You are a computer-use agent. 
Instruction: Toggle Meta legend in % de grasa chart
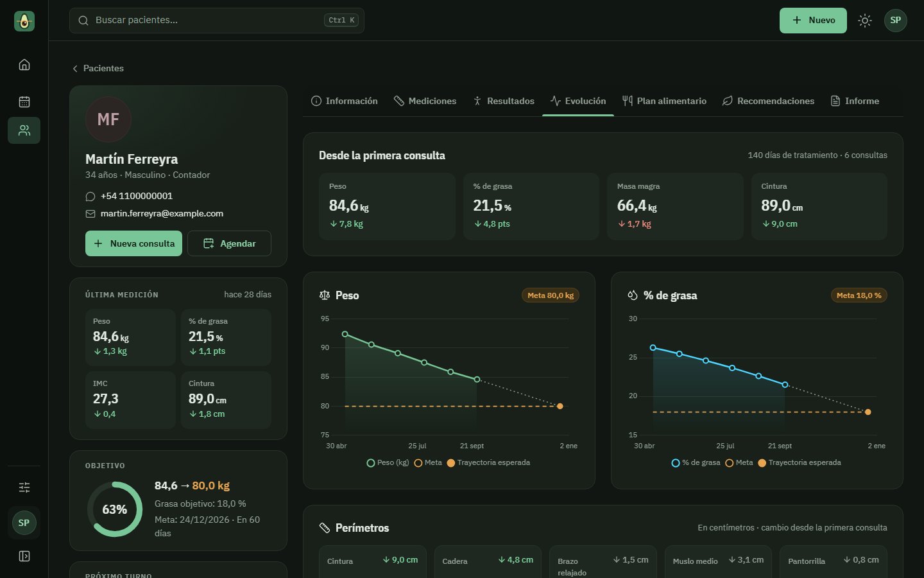(x=739, y=463)
